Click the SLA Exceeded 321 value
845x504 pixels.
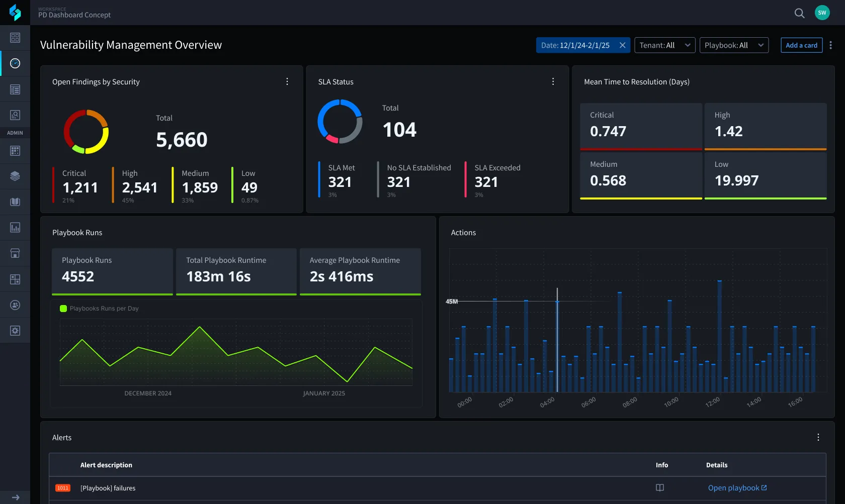coord(486,182)
